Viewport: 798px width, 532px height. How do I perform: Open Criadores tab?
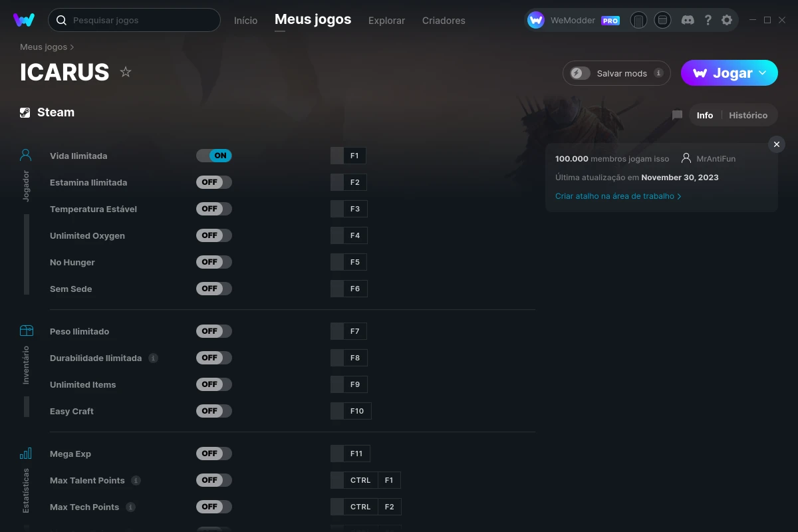click(444, 21)
